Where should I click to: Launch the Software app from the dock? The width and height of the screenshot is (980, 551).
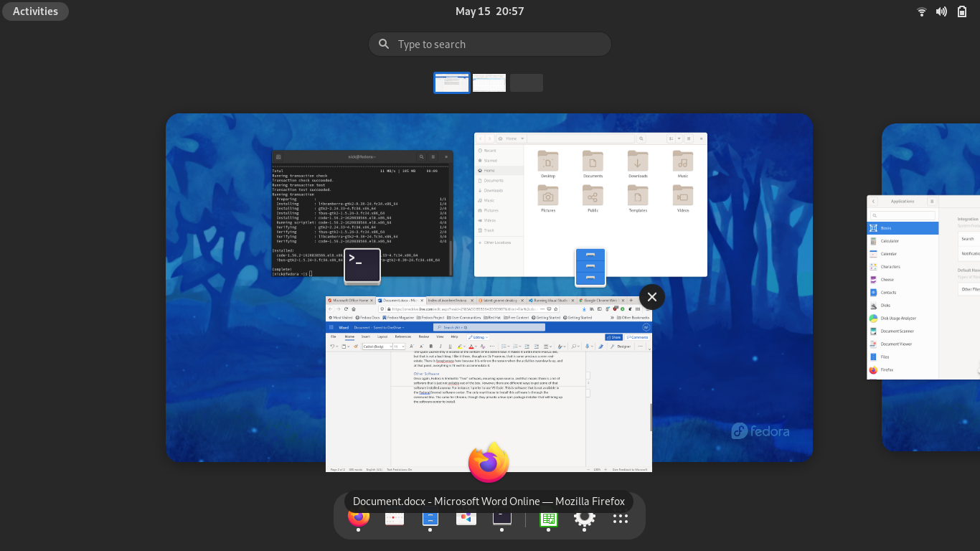[466, 517]
